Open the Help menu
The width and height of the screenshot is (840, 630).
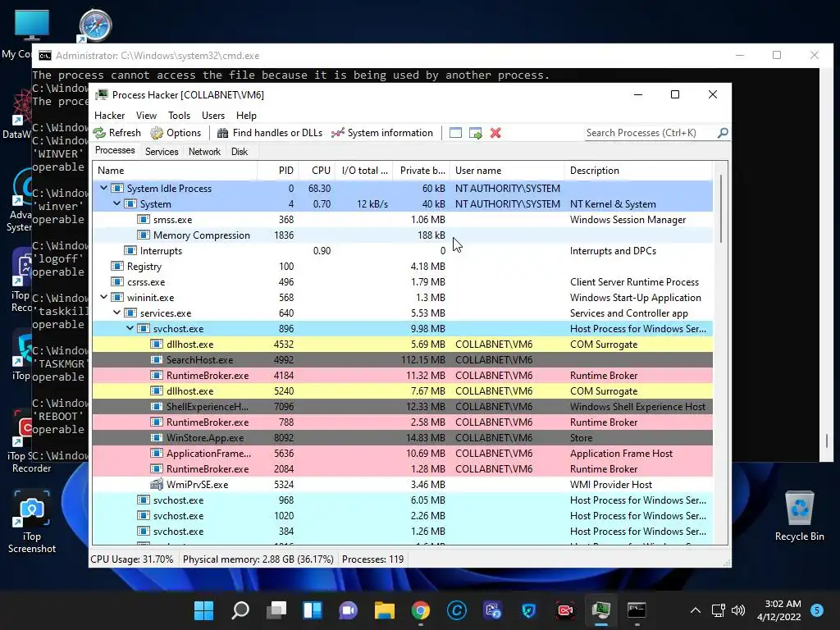coord(246,115)
